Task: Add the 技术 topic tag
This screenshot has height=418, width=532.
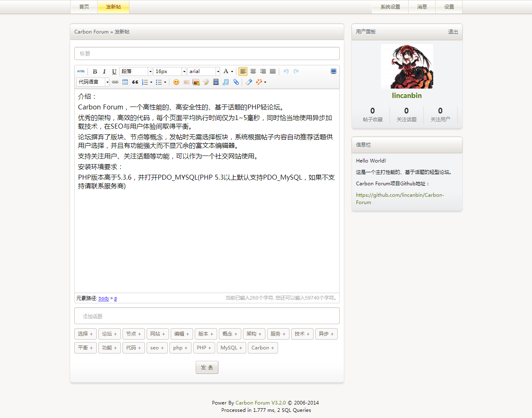Action: coord(302,334)
